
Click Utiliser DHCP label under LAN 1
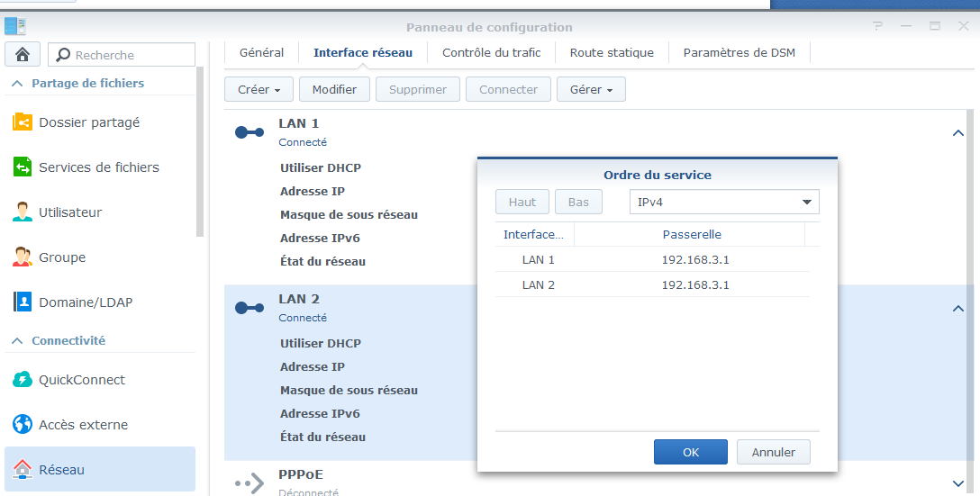point(320,167)
